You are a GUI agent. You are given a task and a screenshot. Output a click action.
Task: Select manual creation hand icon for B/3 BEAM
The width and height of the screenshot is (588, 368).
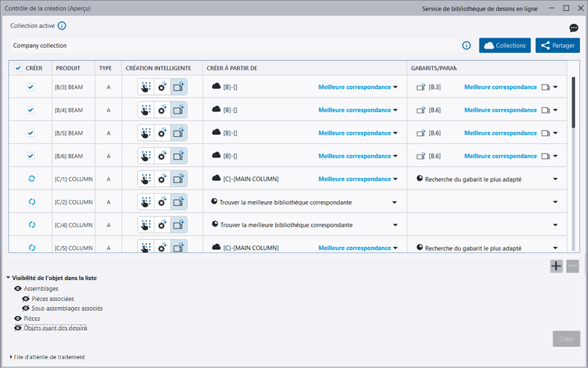click(146, 87)
